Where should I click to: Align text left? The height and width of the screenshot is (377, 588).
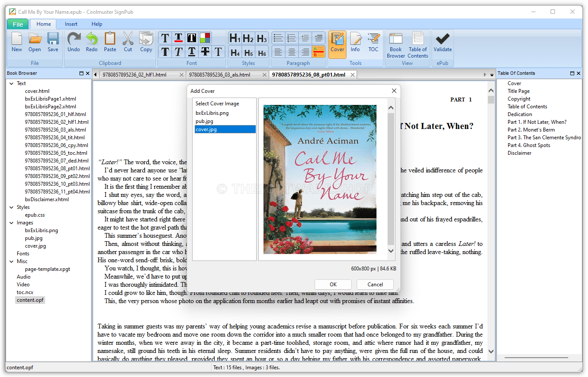point(279,52)
